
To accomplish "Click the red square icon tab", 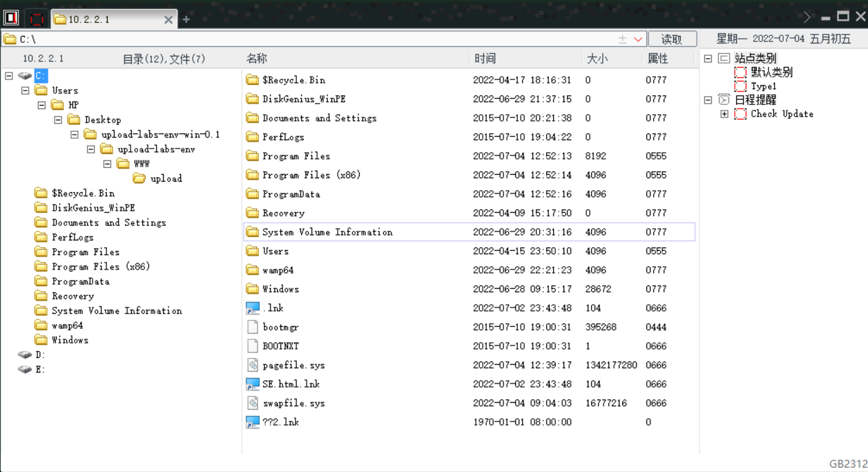I will (x=37, y=19).
